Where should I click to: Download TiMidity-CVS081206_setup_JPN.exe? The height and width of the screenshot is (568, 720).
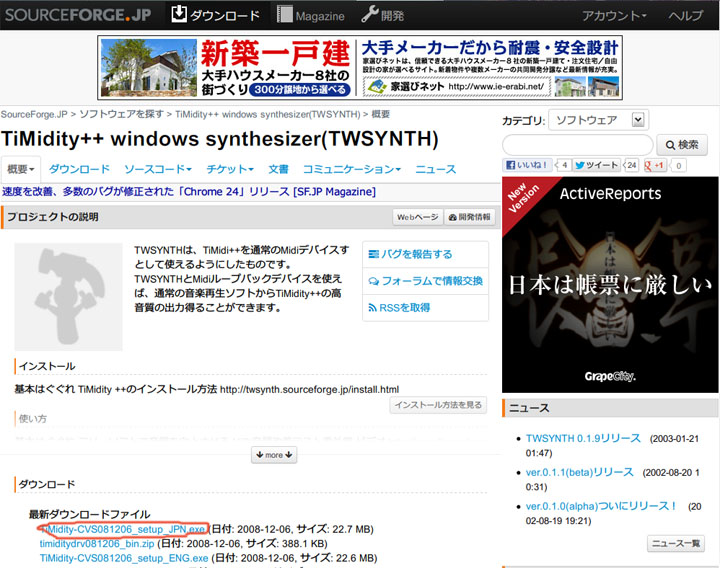[123, 529]
